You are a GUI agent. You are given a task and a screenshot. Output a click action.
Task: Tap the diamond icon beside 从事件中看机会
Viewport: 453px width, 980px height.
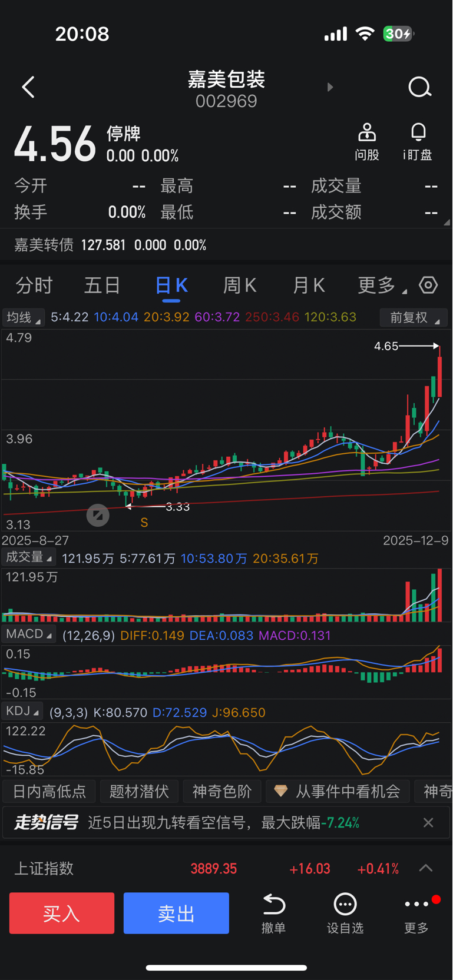tap(281, 791)
